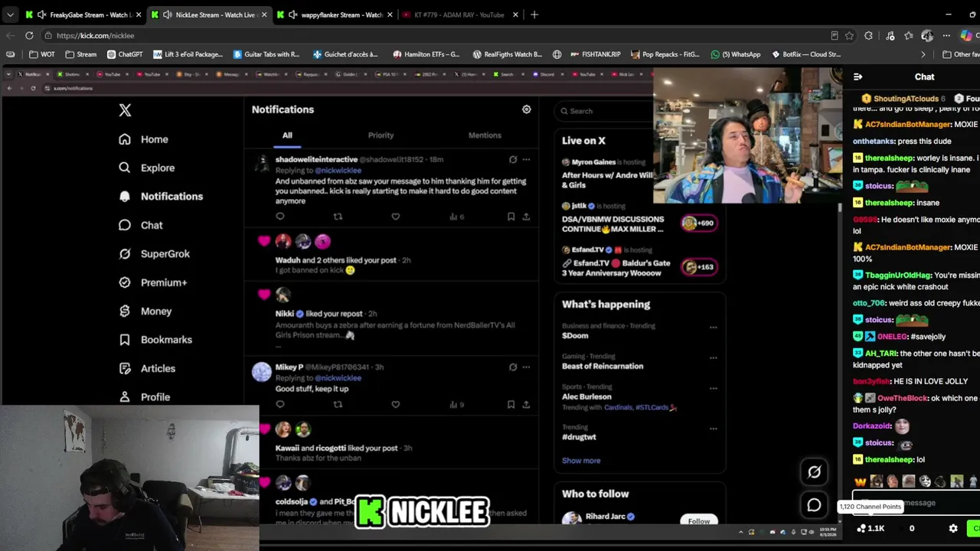Open Kick chat settings gear
980x551 pixels.
[953, 528]
